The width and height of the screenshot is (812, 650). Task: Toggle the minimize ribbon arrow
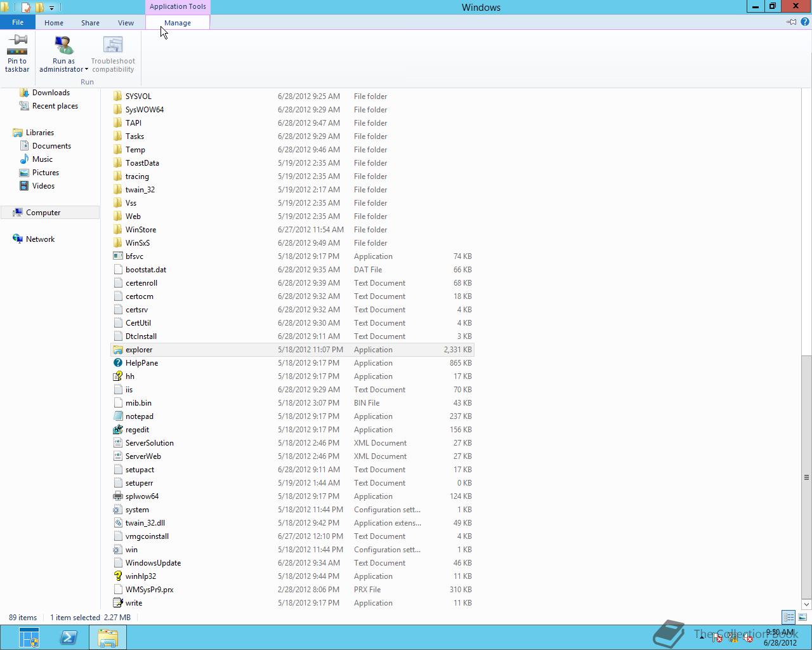(x=792, y=22)
